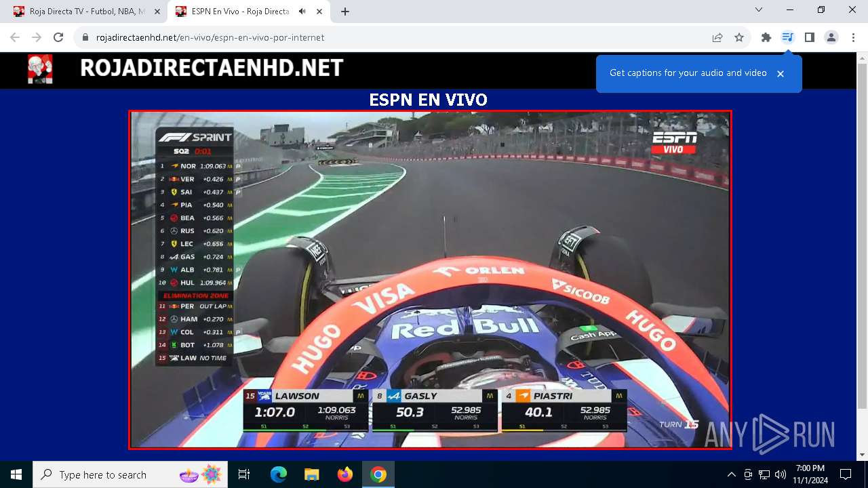Image resolution: width=868 pixels, height=488 pixels.
Task: Click the BOT +1.078 row
Action: point(195,345)
